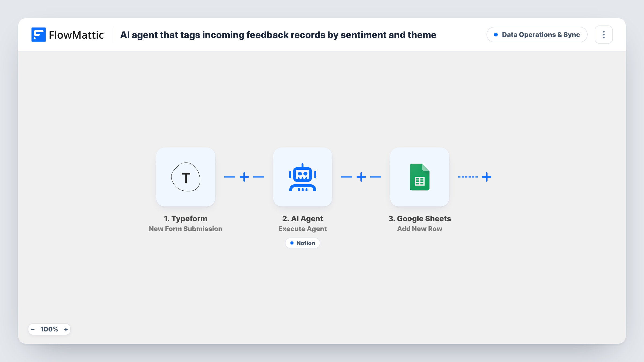Select the '3. Google Sheets' label
The height and width of the screenshot is (362, 644).
[420, 219]
